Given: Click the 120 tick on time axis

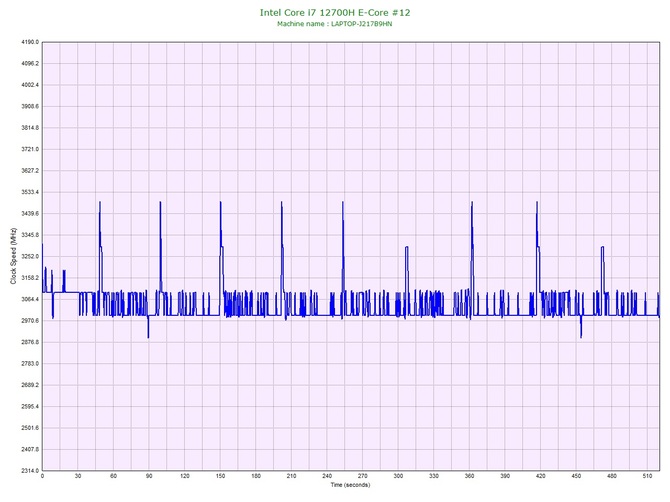Looking at the screenshot, I should (x=185, y=476).
